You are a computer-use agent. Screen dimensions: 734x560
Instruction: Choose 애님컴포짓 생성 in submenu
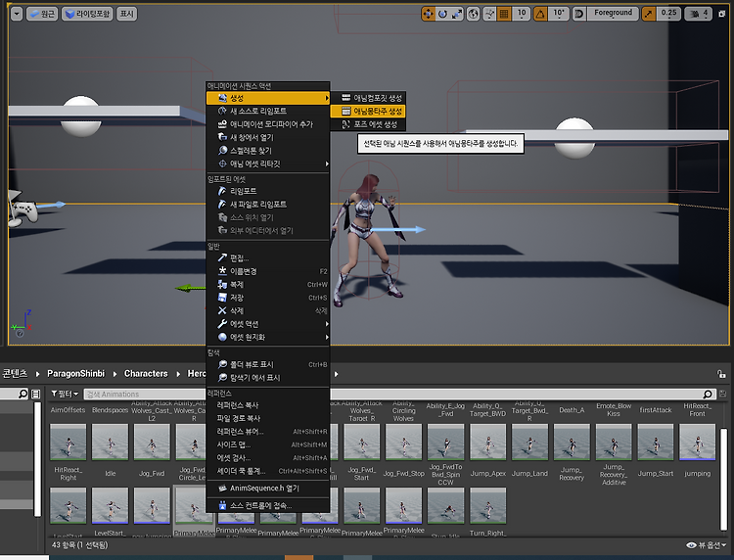[367, 98]
